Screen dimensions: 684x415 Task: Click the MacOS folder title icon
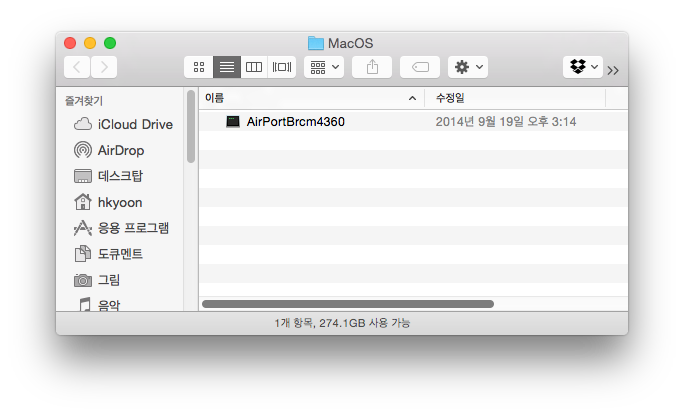[x=316, y=43]
